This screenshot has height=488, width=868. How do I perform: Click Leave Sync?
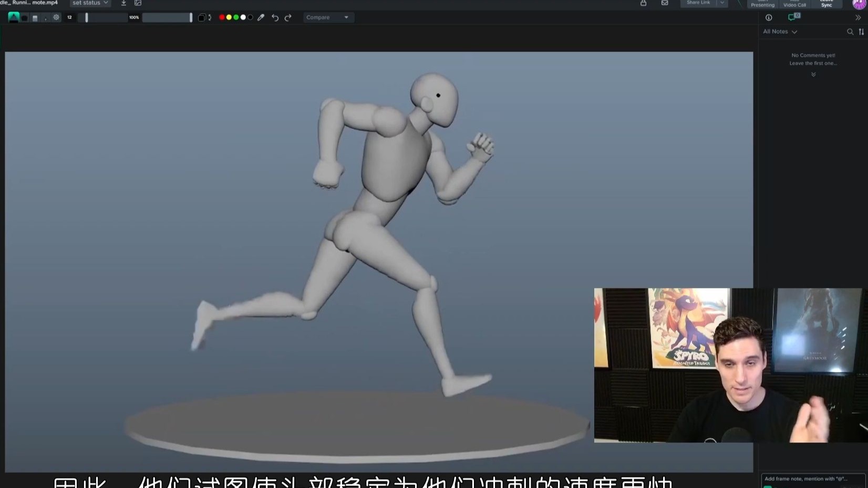[826, 4]
